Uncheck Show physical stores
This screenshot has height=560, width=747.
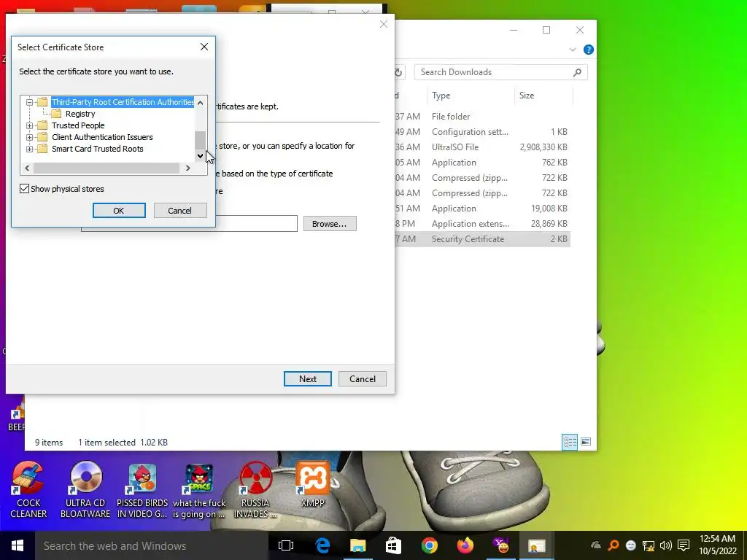pyautogui.click(x=24, y=189)
